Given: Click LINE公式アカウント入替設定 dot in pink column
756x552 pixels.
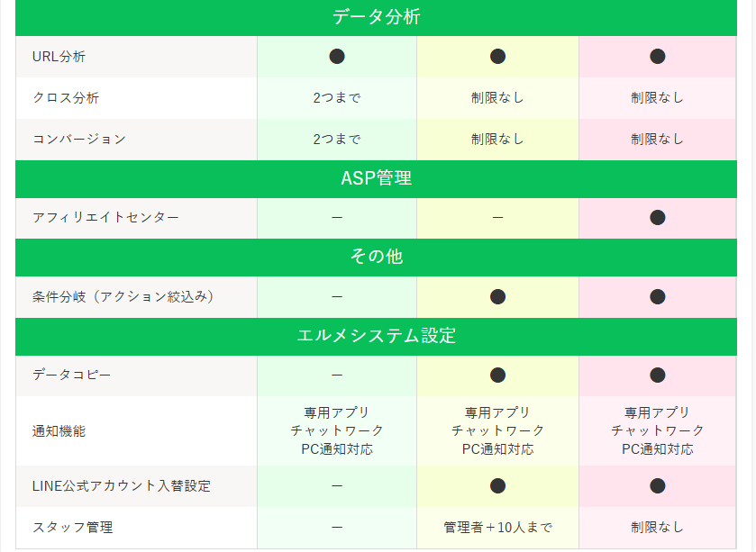Looking at the screenshot, I should coord(658,486).
